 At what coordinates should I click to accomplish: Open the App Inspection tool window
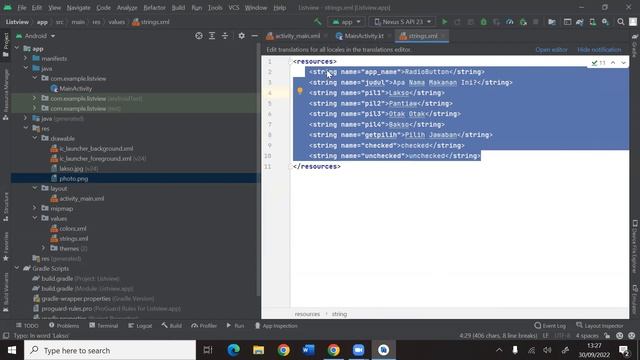pos(276,326)
